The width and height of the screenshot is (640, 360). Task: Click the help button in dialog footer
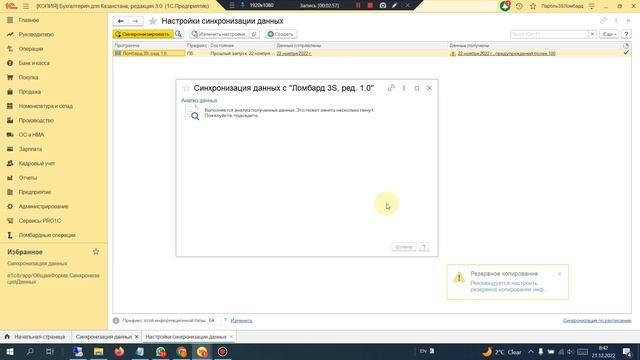tap(424, 247)
